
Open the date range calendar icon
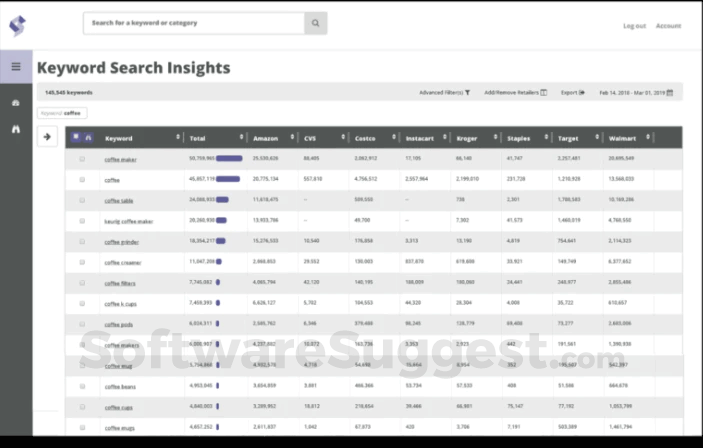[670, 92]
